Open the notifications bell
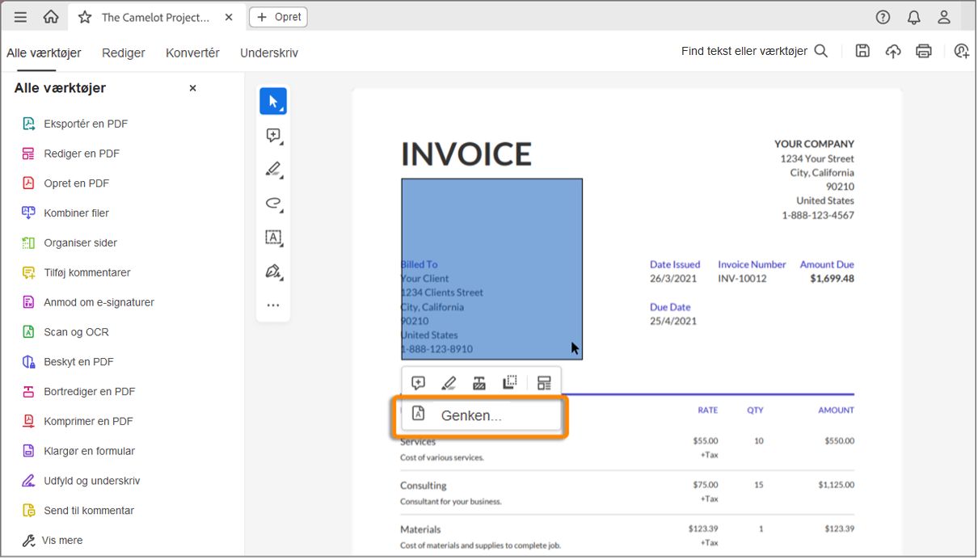978x560 pixels. click(x=913, y=17)
